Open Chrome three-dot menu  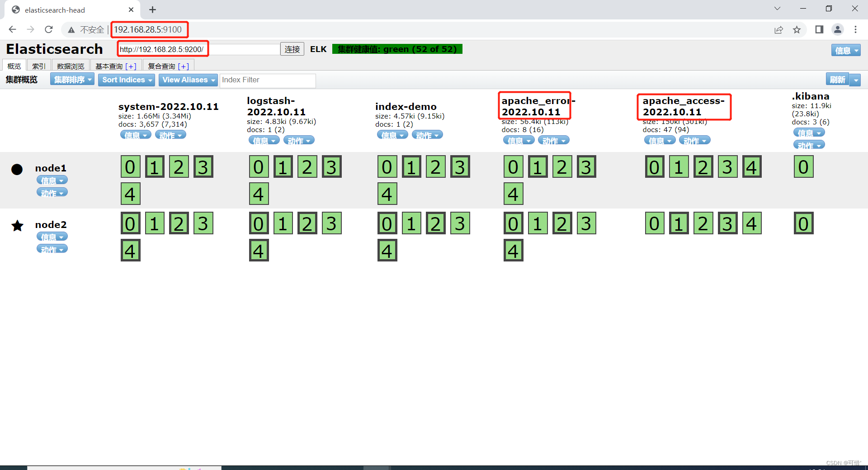[855, 29]
